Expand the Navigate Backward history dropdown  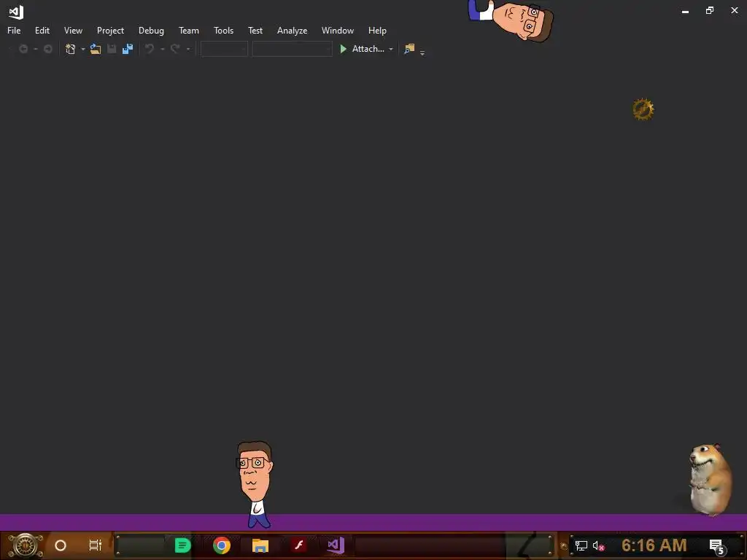coord(35,49)
